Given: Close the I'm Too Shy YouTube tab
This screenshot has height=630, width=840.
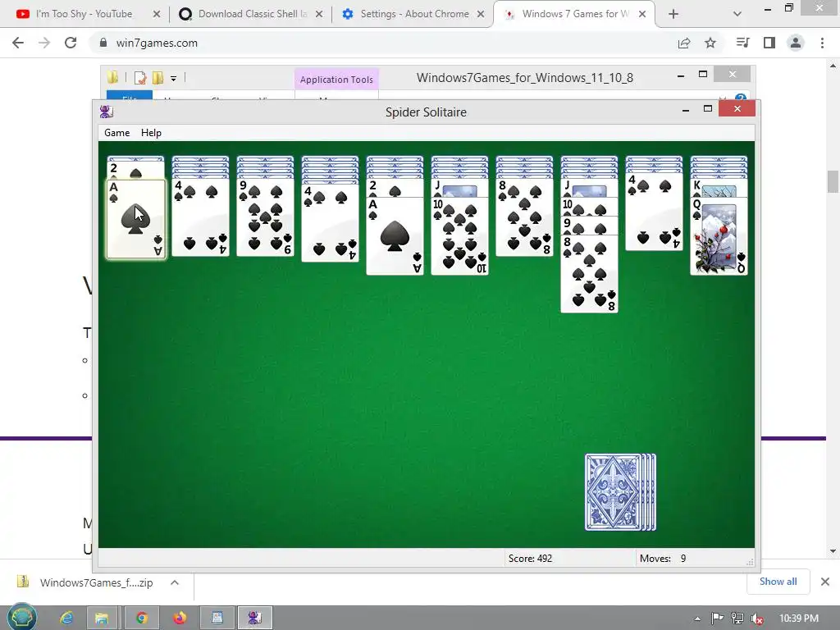Looking at the screenshot, I should click(157, 14).
